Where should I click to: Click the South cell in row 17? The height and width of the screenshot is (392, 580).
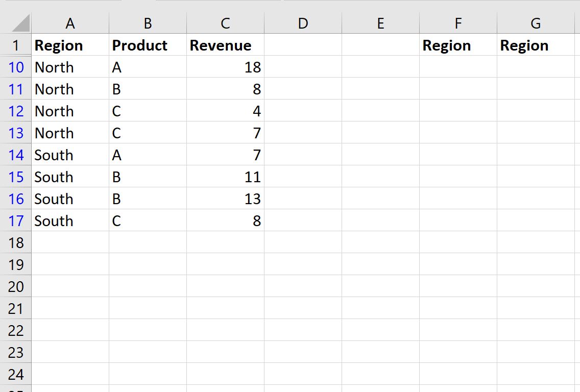[70, 220]
